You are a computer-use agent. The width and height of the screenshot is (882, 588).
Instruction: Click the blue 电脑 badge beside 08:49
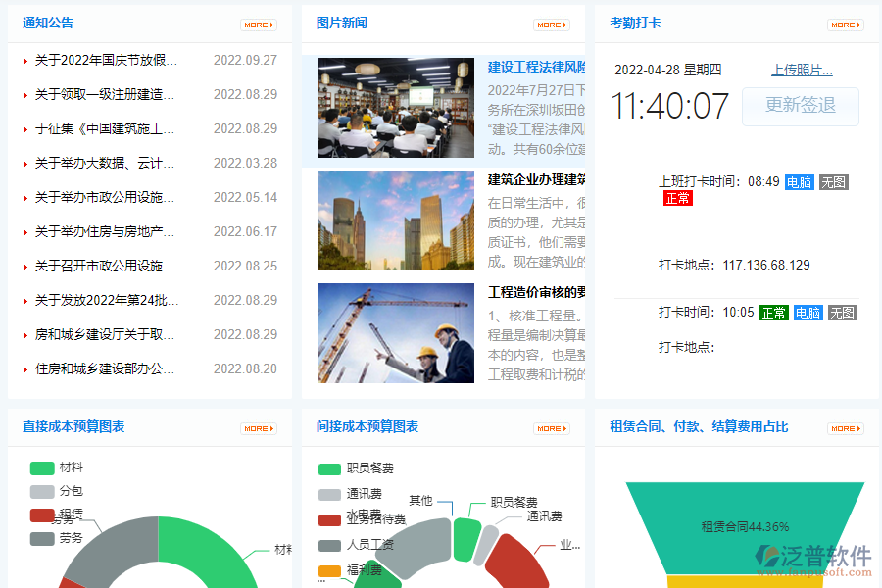pos(800,181)
